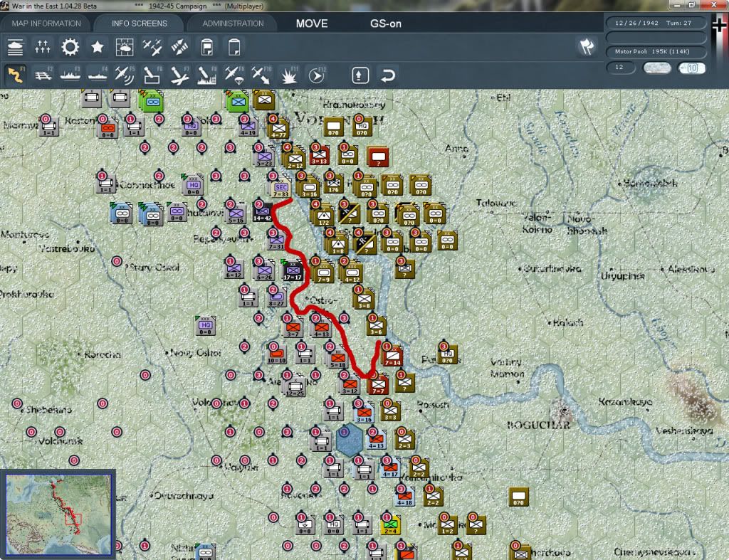
Task: Select the red Soviet 3=13 counter
Action: click(x=320, y=154)
